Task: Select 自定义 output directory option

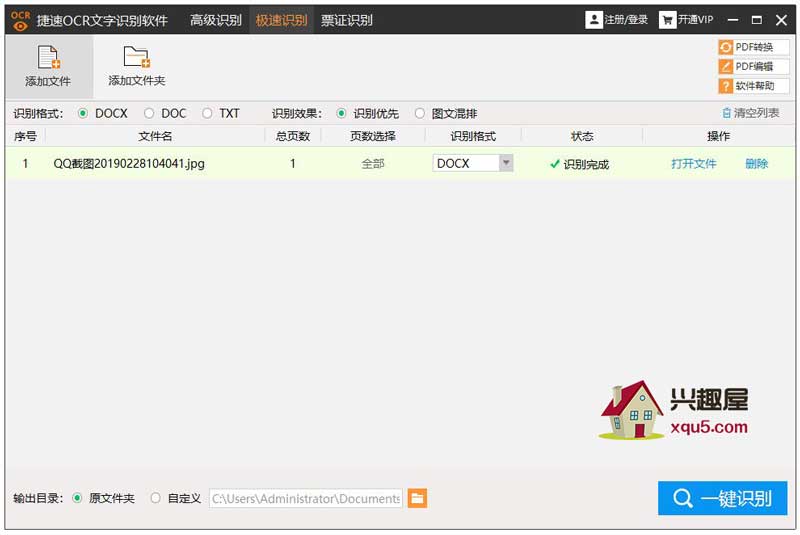Action: point(155,498)
